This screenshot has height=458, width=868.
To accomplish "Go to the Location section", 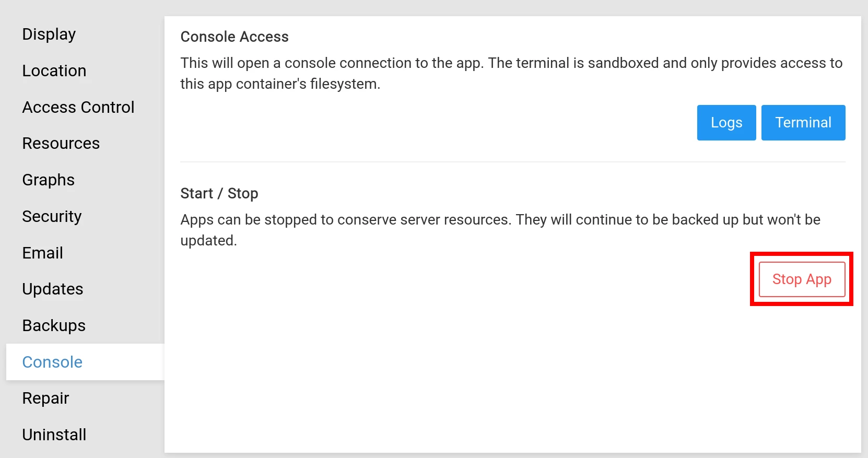I will [54, 71].
